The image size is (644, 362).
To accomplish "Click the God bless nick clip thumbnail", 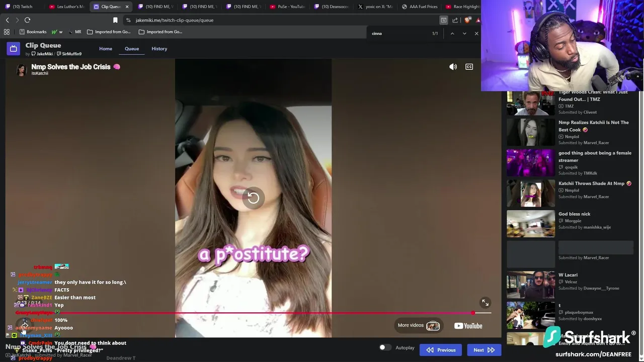I will 530,224.
